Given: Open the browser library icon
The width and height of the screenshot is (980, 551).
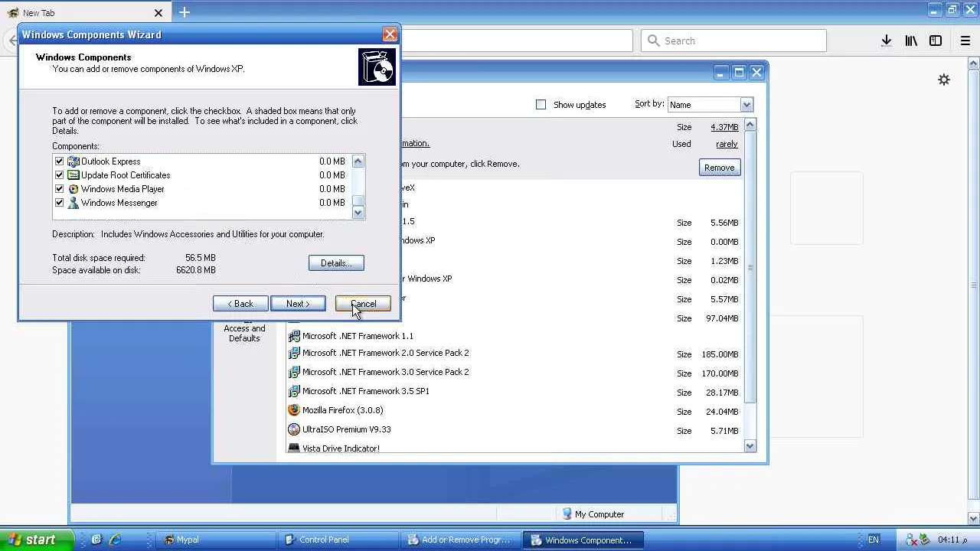Looking at the screenshot, I should click(911, 41).
